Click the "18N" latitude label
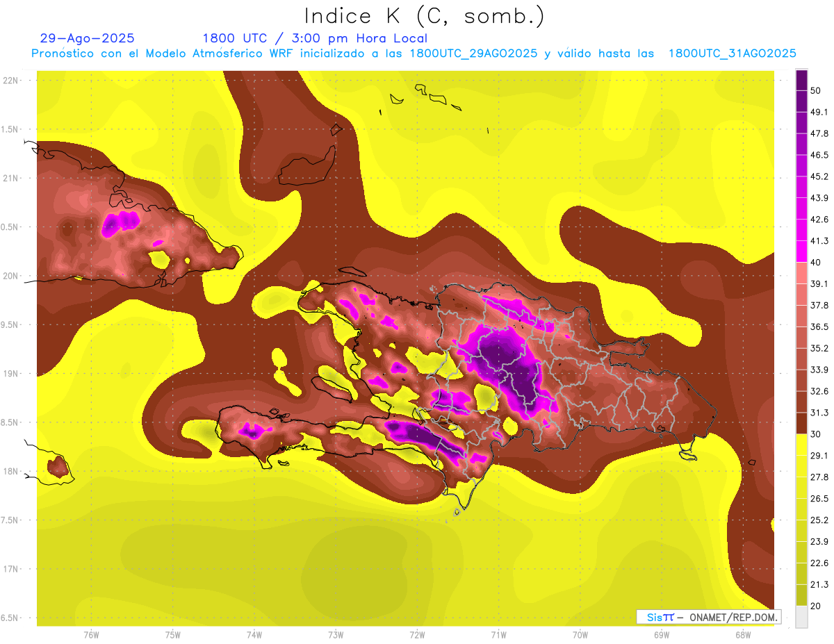 coord(11,471)
